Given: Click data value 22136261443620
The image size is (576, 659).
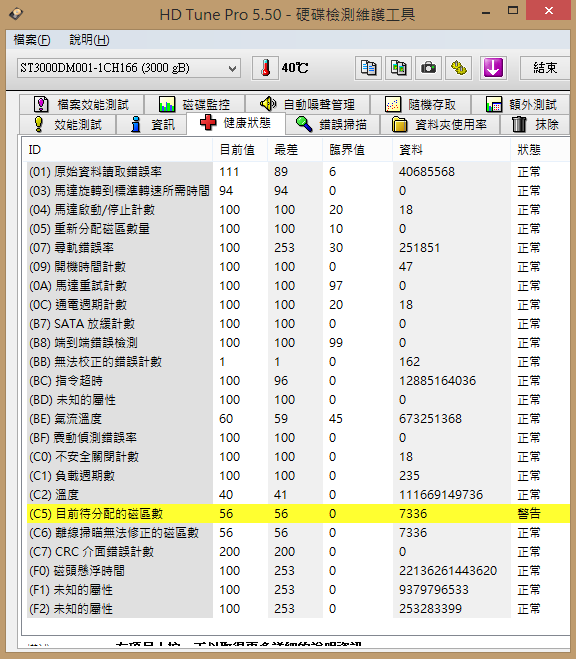Looking at the screenshot, I should (x=448, y=571).
